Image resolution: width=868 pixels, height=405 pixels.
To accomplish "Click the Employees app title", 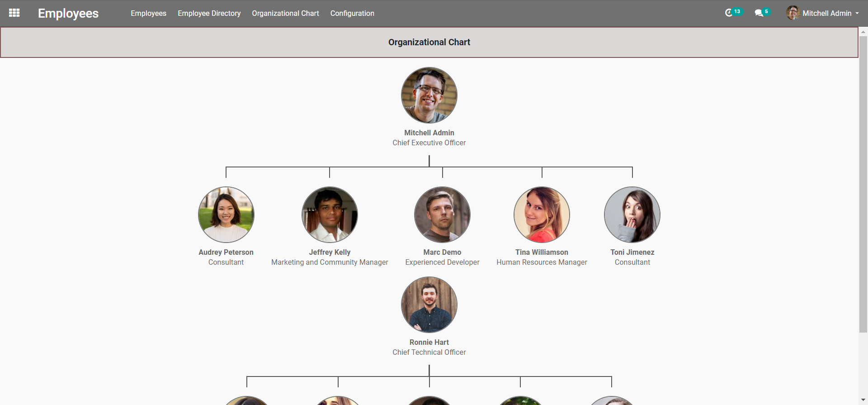I will pos(68,13).
